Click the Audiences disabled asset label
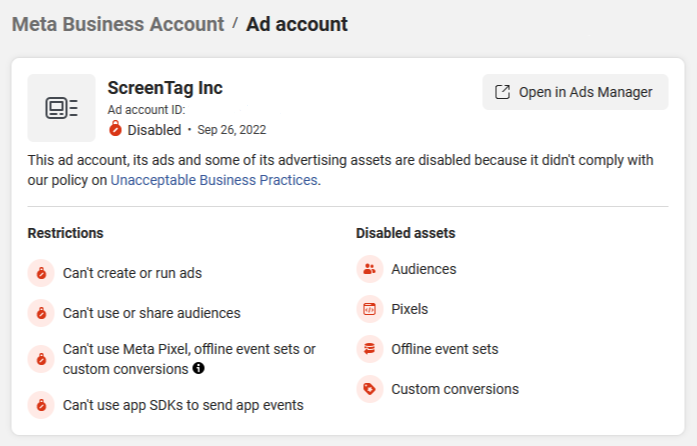 click(424, 269)
